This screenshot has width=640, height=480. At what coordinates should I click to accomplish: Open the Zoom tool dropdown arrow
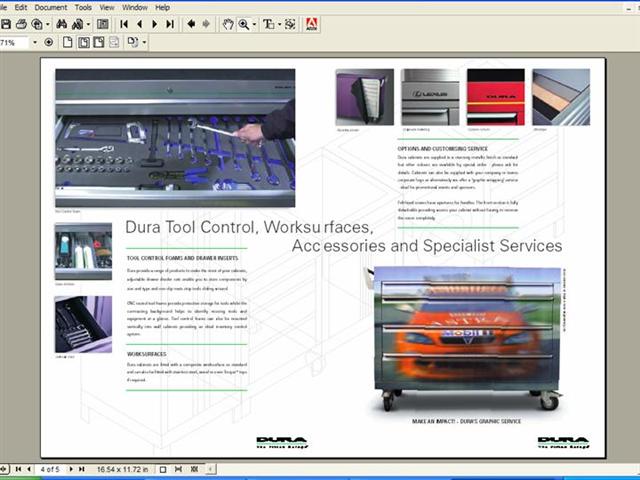254,24
